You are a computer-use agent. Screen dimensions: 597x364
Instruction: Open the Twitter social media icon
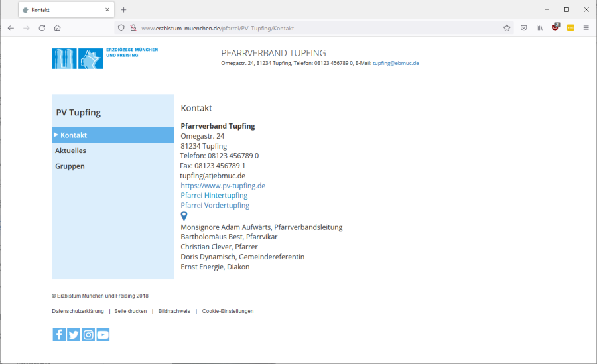[74, 335]
